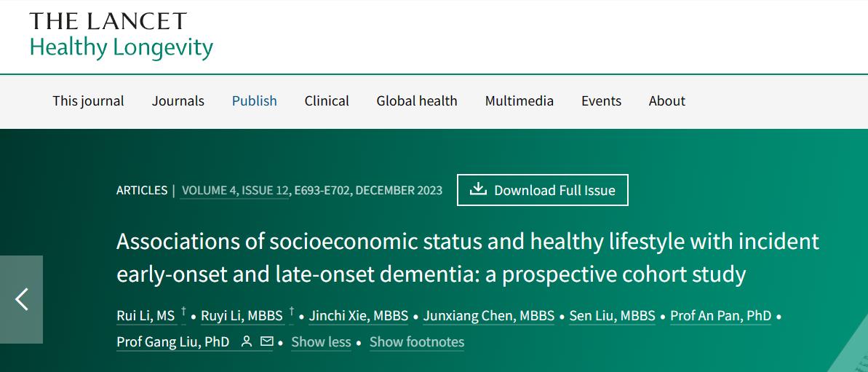This screenshot has height=372, width=868.
Task: Click the Download Full Issue button
Action: pos(543,190)
